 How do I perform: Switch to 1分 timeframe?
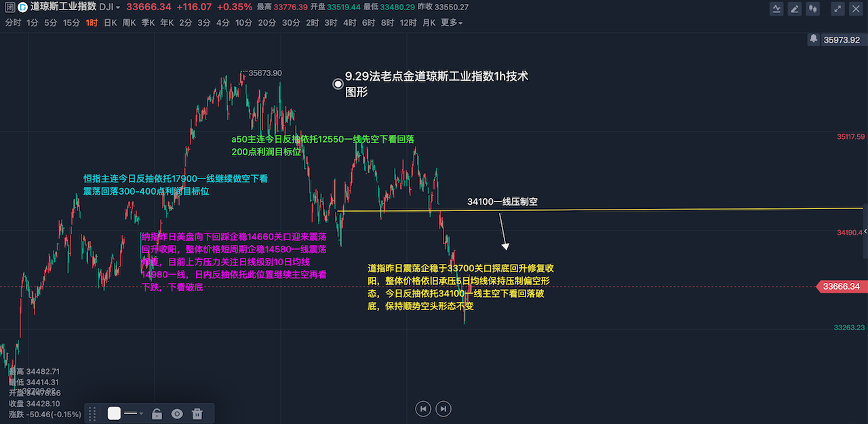[32, 22]
